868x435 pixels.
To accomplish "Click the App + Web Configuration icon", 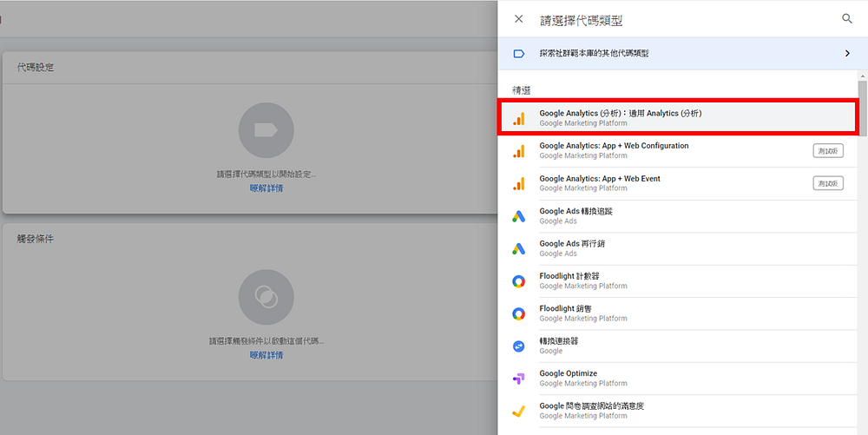I will click(x=519, y=151).
